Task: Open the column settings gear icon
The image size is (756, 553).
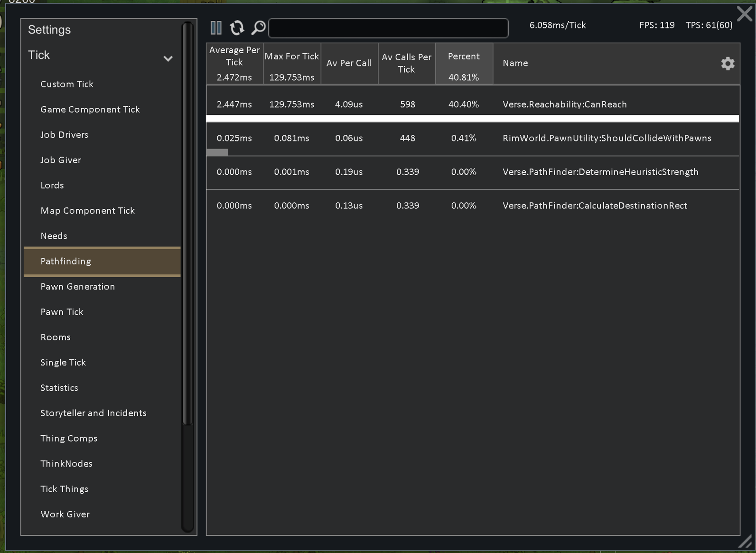Action: [728, 63]
